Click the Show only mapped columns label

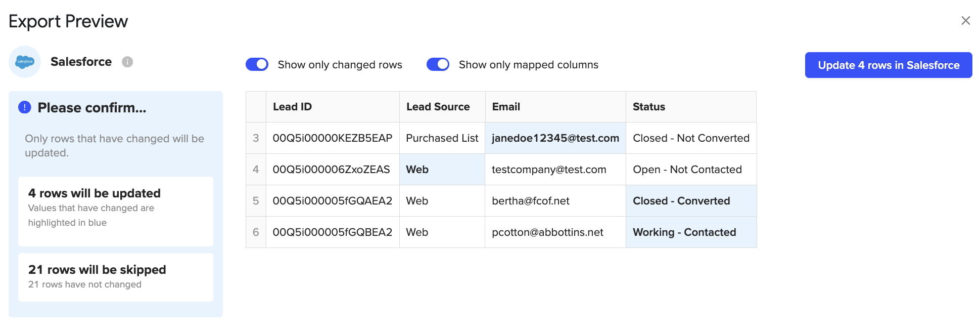pos(529,65)
